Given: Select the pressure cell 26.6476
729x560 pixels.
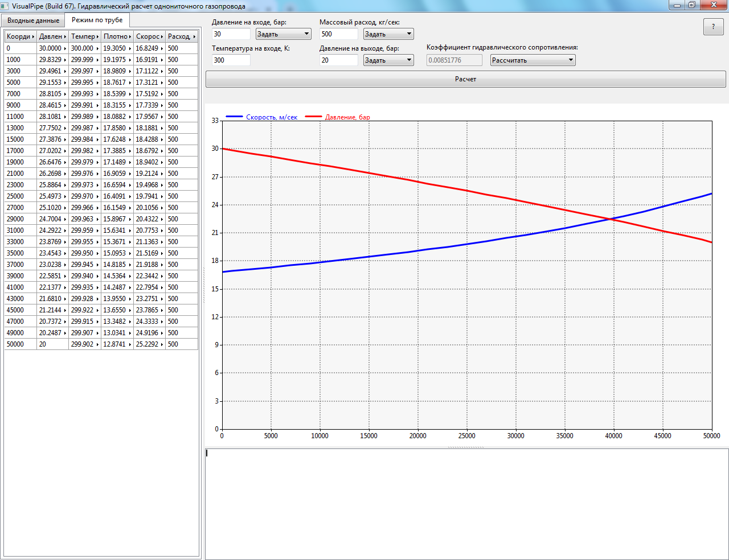Looking at the screenshot, I should (x=52, y=162).
